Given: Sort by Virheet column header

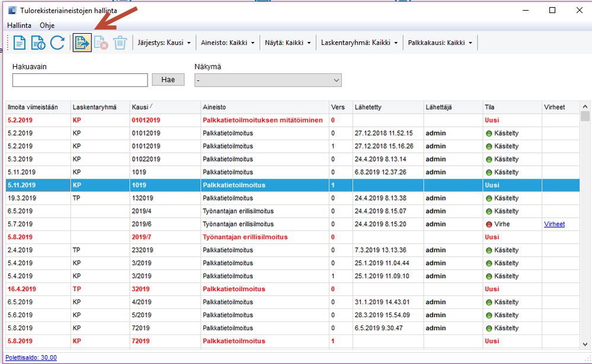Looking at the screenshot, I should tap(561, 107).
